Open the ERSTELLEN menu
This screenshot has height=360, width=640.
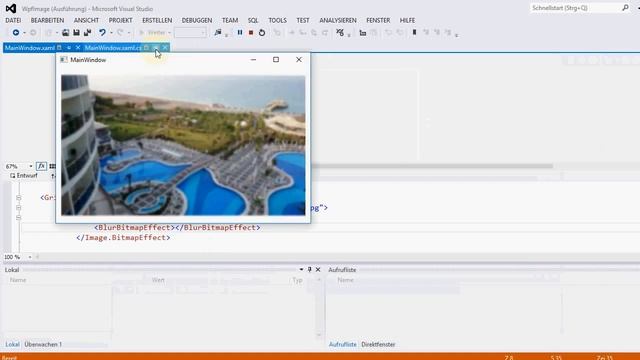point(157,20)
